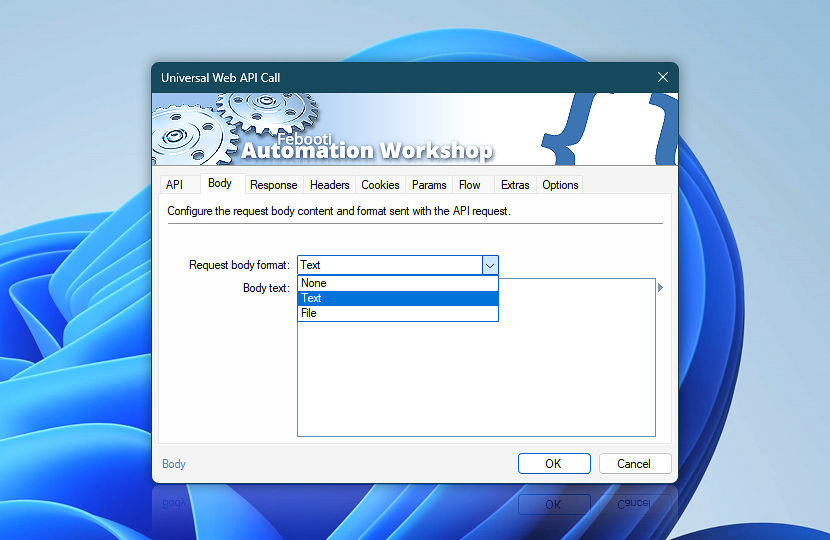Screen dimensions: 830x540
Task: Show the Extras tab
Action: tap(515, 185)
